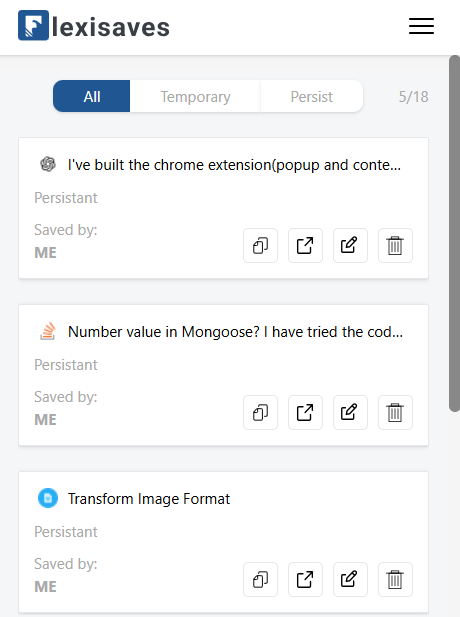Switch to the Temporary tab

click(195, 96)
